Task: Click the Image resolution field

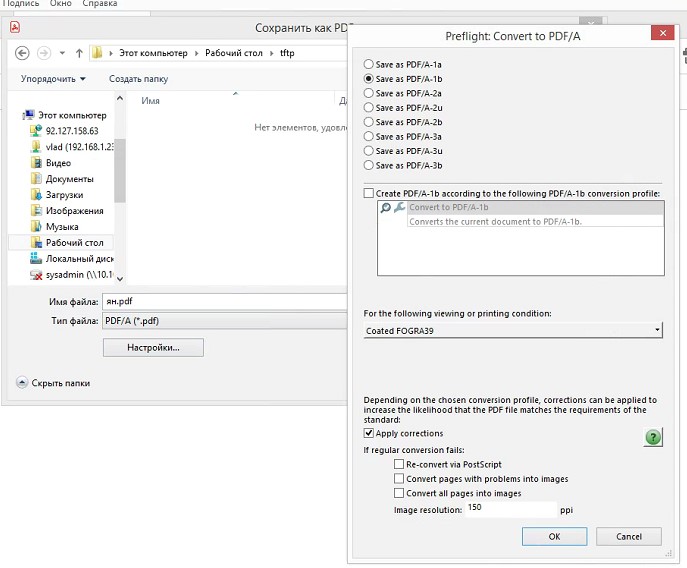Action: pyautogui.click(x=510, y=509)
